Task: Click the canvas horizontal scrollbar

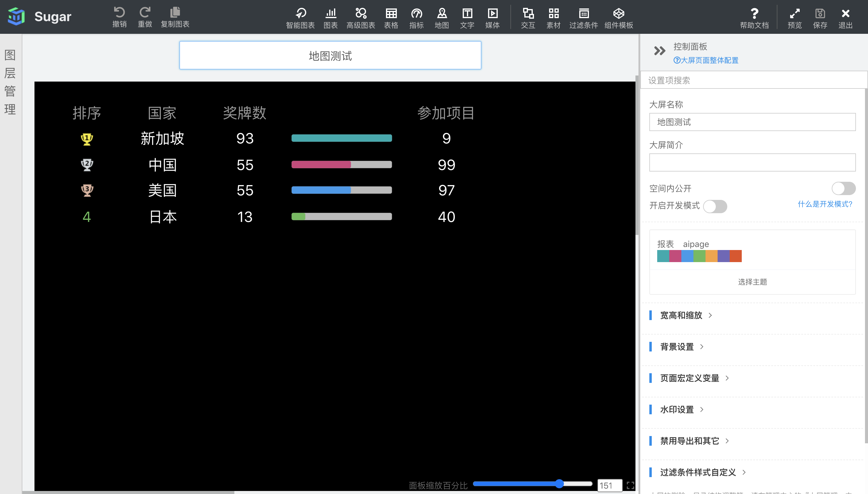Action: 128,492
